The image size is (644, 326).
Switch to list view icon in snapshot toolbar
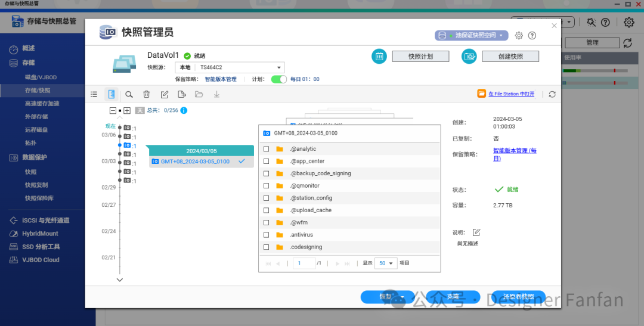pos(94,94)
